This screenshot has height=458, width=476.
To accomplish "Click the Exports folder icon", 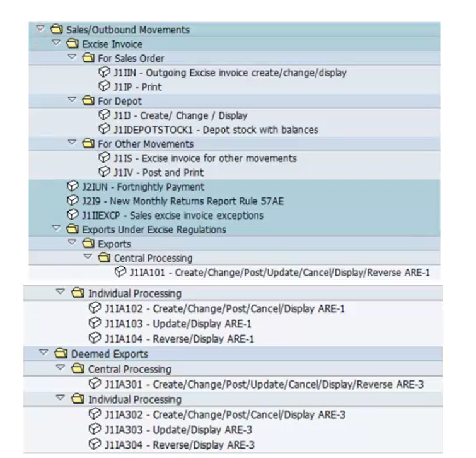I will click(x=88, y=244).
